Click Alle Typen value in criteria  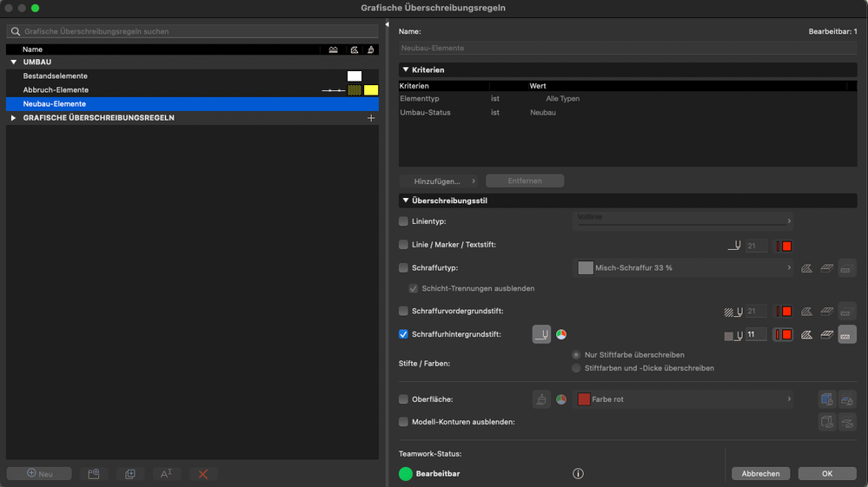click(x=562, y=98)
